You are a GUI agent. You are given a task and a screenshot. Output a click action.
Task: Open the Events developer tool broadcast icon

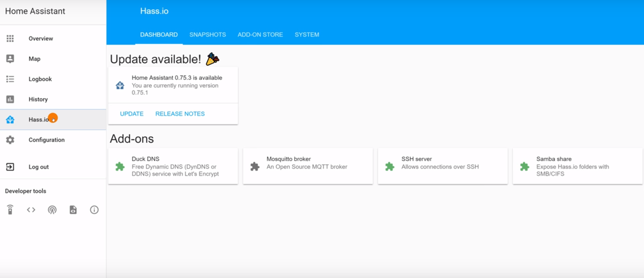click(52, 210)
